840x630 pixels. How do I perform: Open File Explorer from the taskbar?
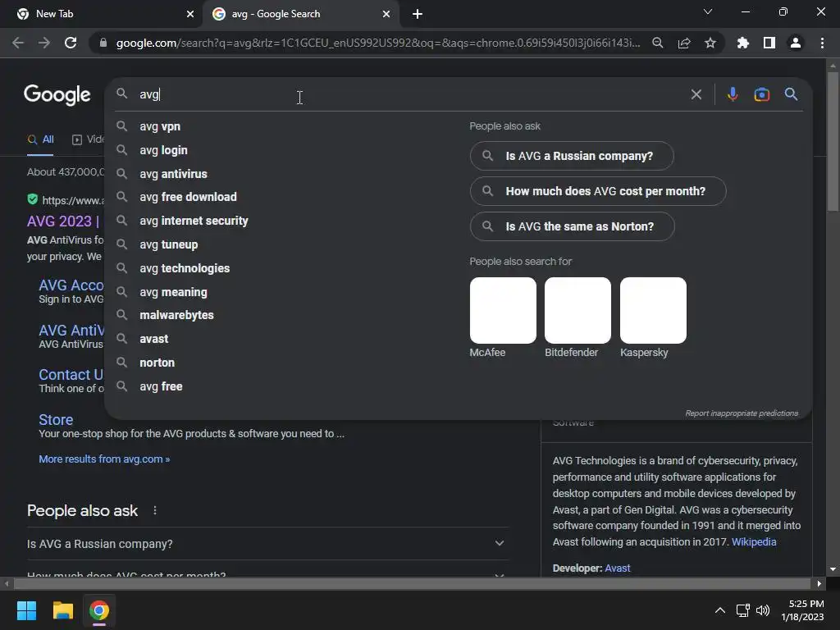point(62,610)
